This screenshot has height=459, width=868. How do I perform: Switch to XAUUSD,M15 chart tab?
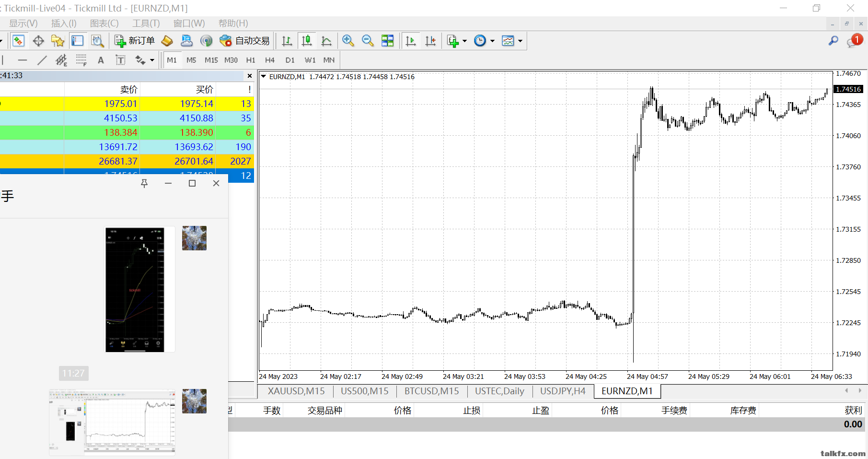pyautogui.click(x=296, y=391)
